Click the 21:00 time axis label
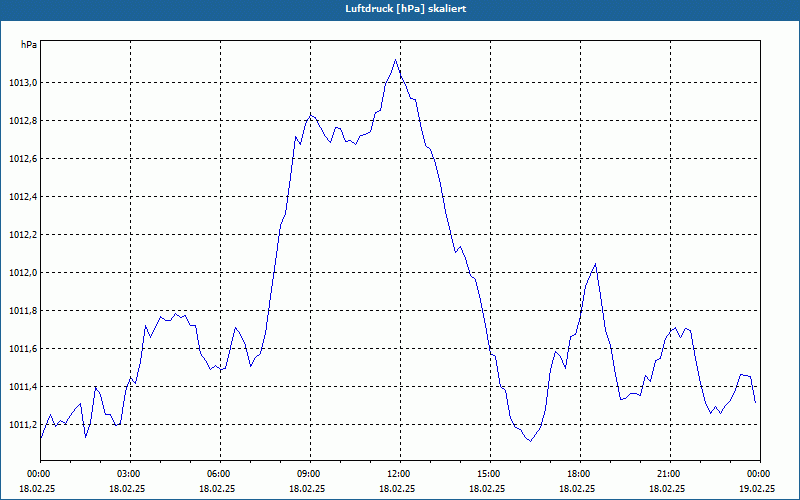This screenshot has width=800, height=500. 670,474
